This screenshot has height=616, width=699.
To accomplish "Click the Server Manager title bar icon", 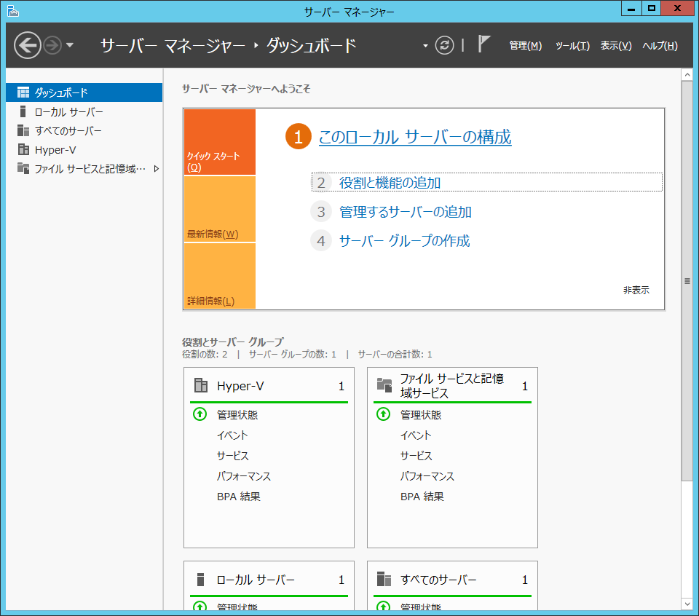I will tap(13, 11).
